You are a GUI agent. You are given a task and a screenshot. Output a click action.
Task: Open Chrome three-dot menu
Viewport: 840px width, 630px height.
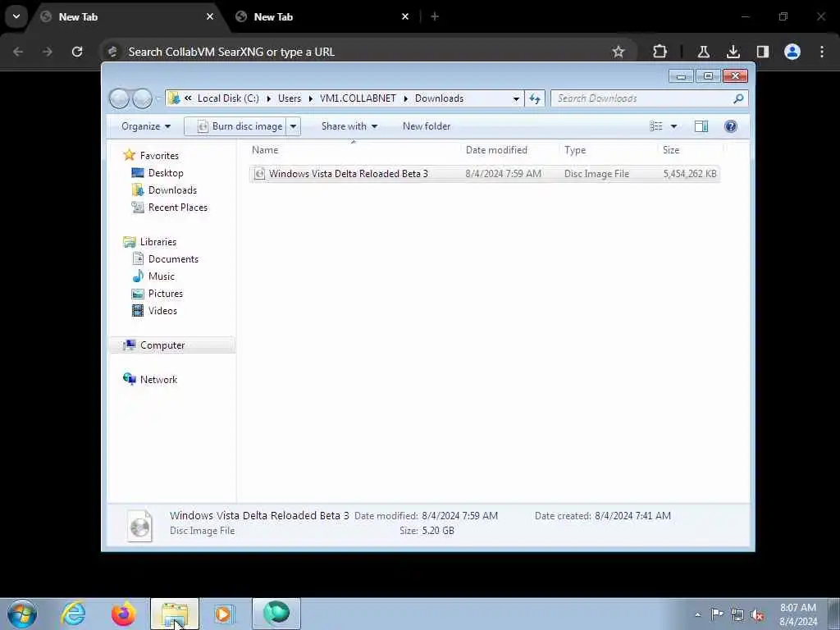pyautogui.click(x=822, y=52)
